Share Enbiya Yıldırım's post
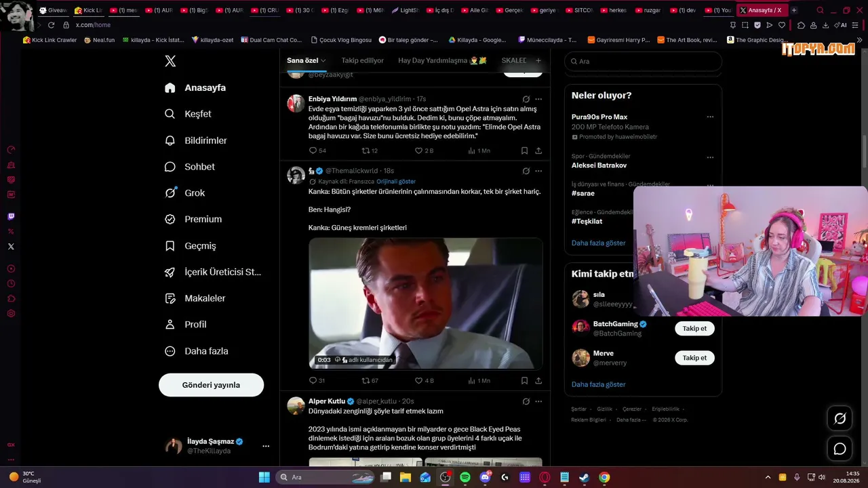868x488 pixels. click(538, 150)
